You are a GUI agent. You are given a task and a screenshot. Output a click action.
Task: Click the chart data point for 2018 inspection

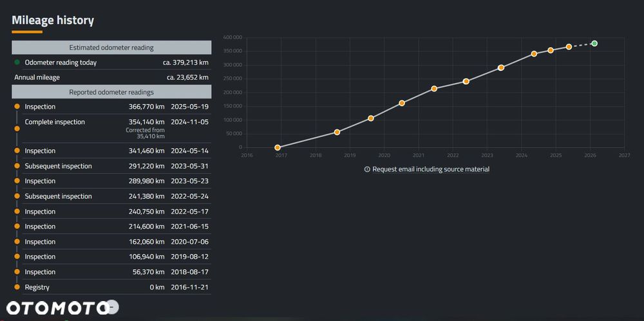pos(337,132)
